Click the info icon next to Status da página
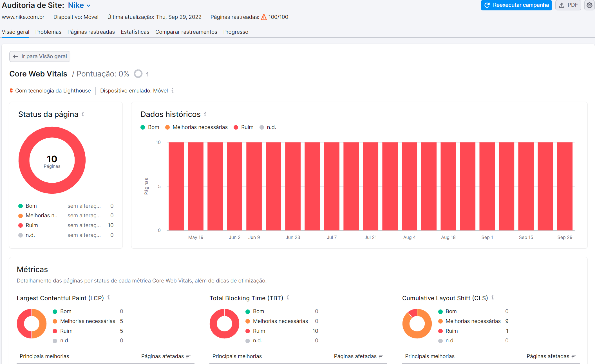This screenshot has width=595, height=364. pyautogui.click(x=83, y=115)
